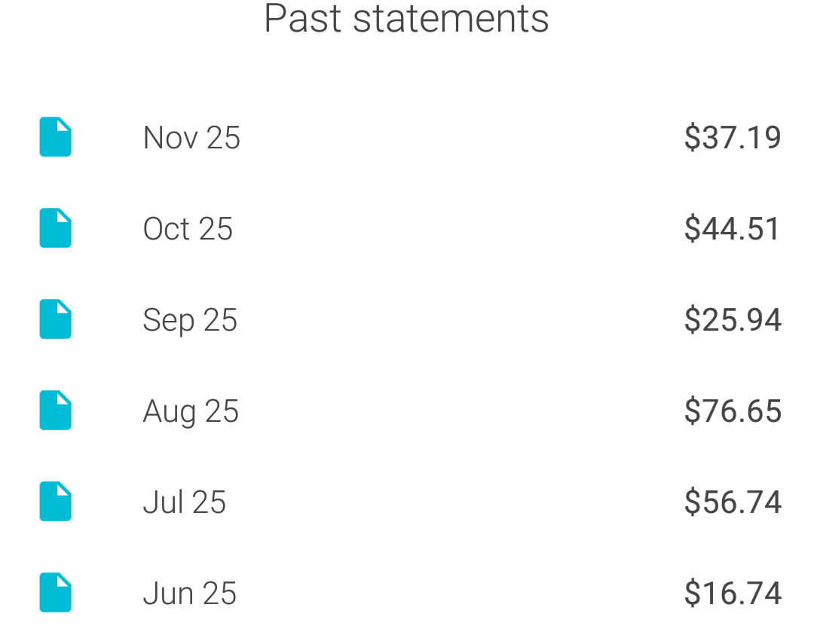The height and width of the screenshot is (644, 814).
Task: Click the Oct 25 statement document icon
Action: pyautogui.click(x=55, y=228)
